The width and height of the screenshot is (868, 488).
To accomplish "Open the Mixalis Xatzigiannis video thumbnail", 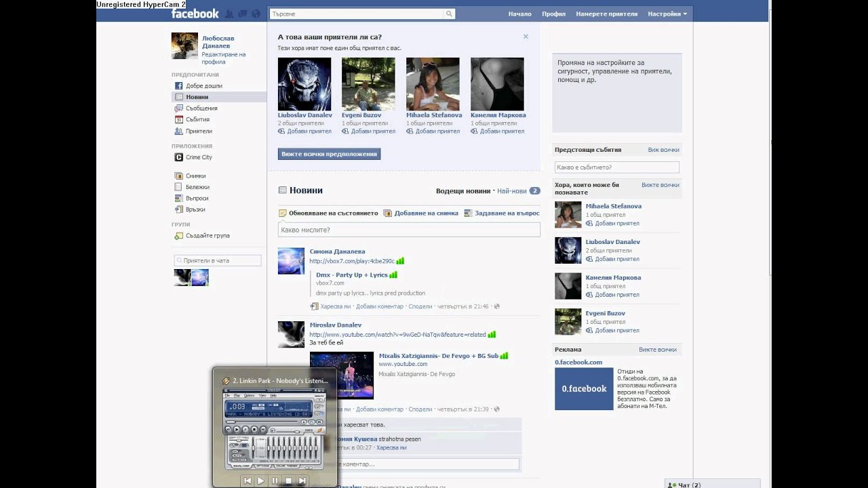I will click(342, 375).
